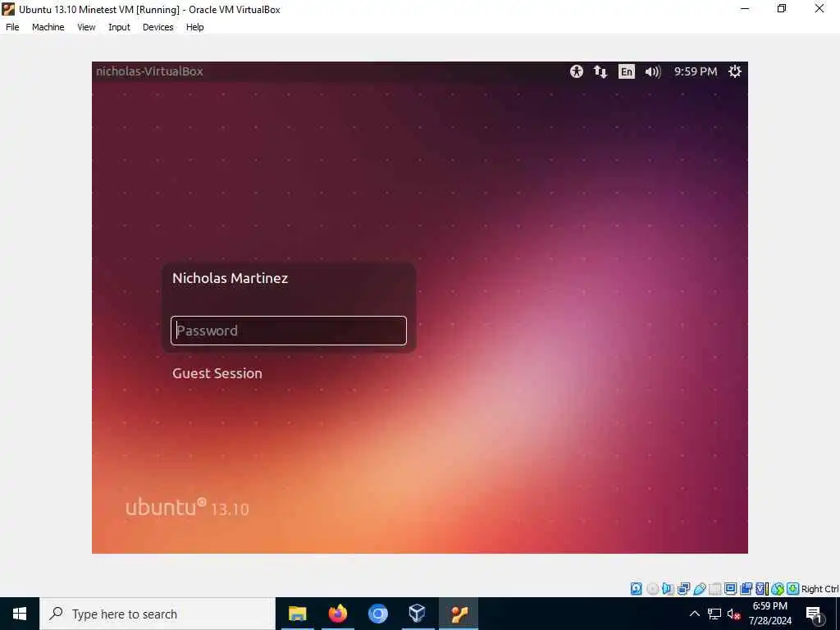Viewport: 840px width, 630px height.
Task: Open the USB devices status icon
Action: click(x=700, y=589)
